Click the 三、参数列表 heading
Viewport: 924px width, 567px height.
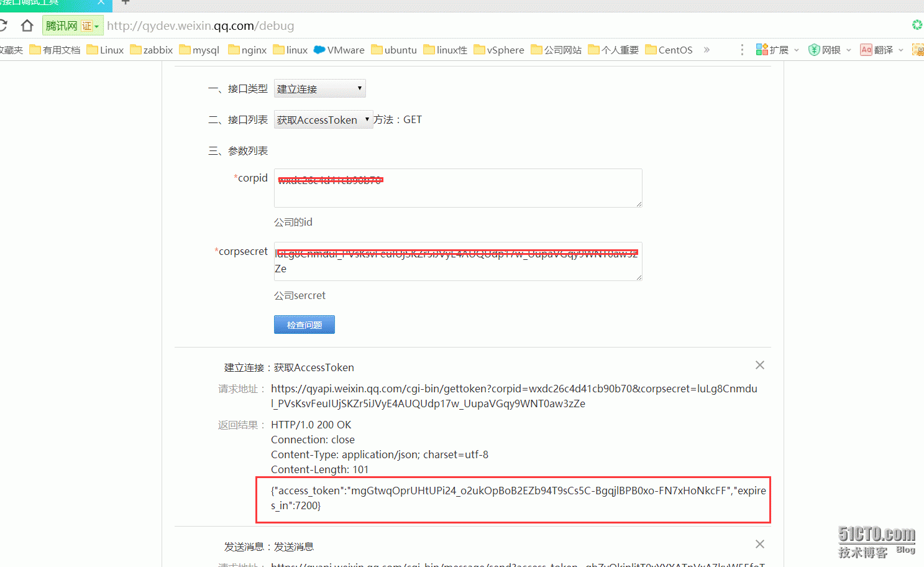238,150
